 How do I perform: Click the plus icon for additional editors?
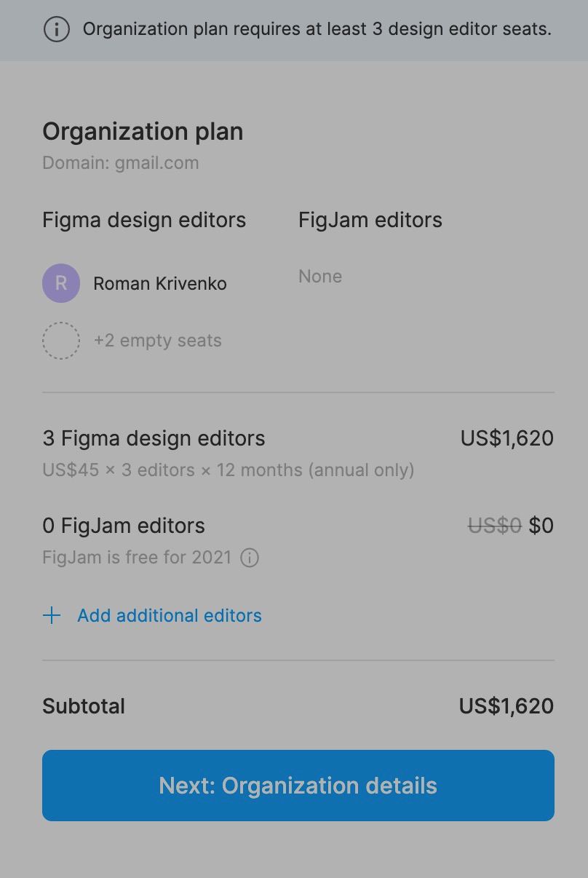[52, 616]
